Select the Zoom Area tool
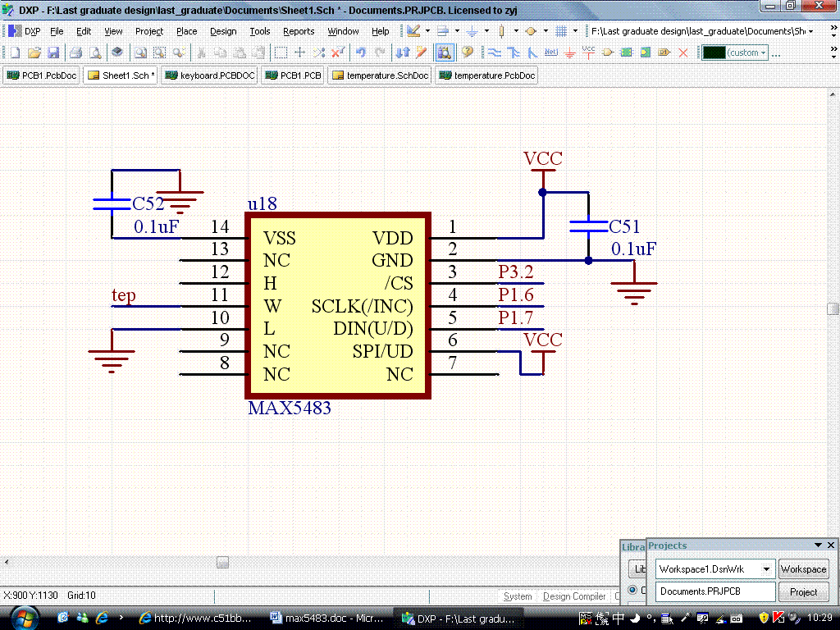The image size is (840, 630). (x=160, y=52)
